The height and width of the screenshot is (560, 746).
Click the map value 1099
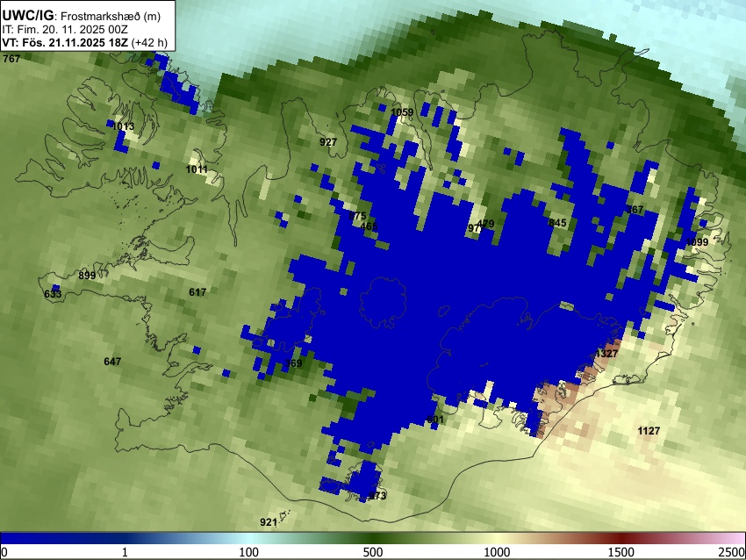pyautogui.click(x=697, y=242)
